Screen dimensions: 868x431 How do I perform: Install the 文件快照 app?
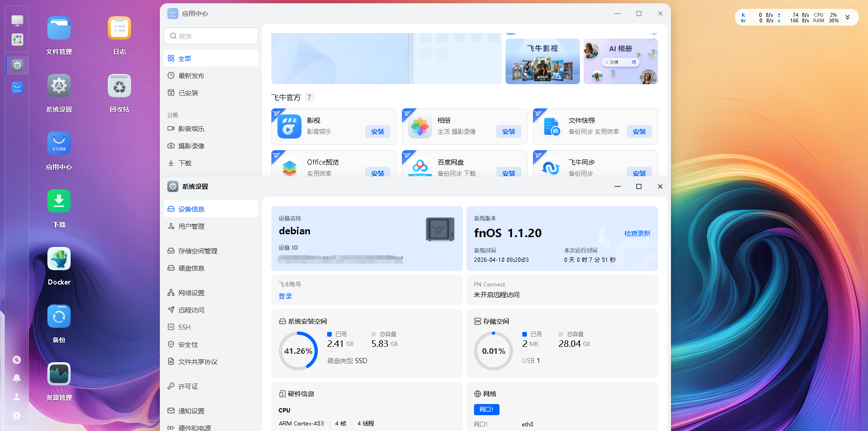click(x=639, y=132)
